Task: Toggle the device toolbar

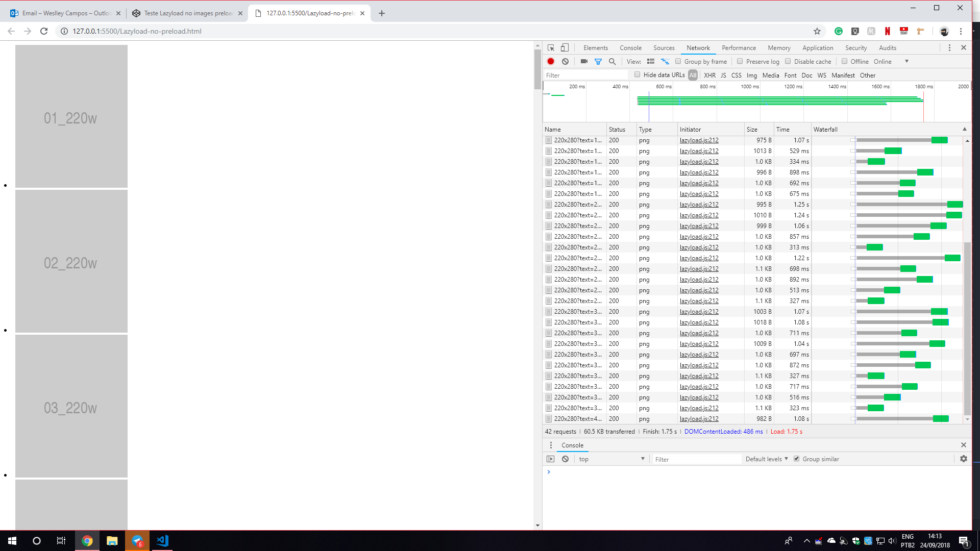Action: coord(564,47)
